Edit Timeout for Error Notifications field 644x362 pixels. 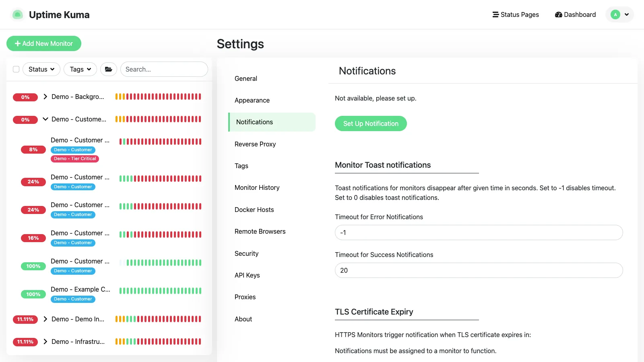(x=479, y=232)
